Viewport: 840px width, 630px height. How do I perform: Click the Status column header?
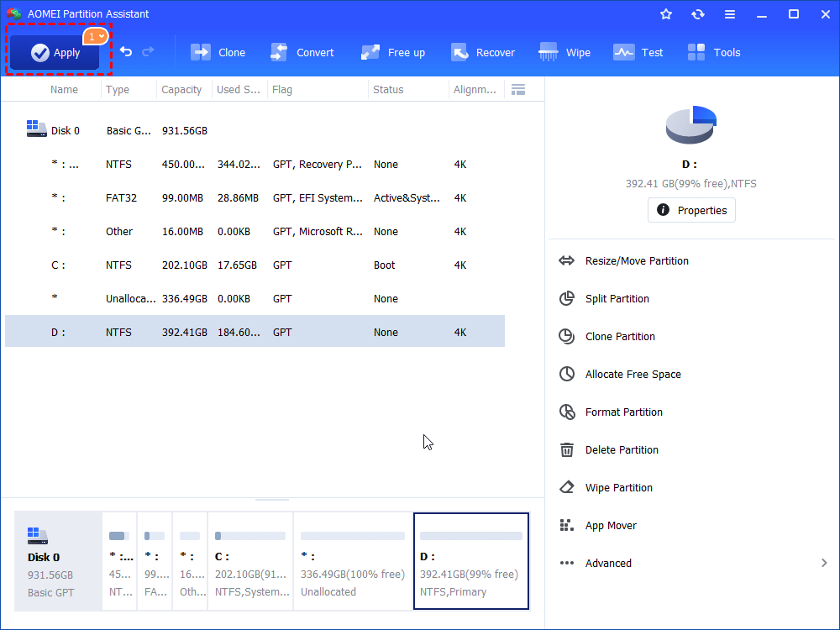tap(388, 90)
